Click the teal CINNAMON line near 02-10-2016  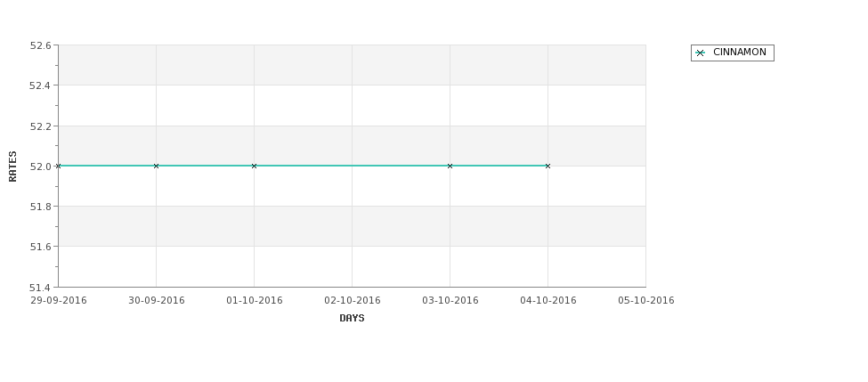tap(352, 166)
